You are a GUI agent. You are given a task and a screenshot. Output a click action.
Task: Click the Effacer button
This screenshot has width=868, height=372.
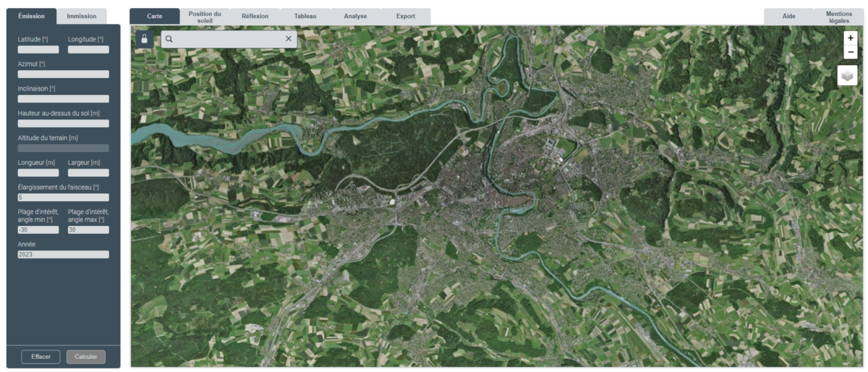click(41, 357)
